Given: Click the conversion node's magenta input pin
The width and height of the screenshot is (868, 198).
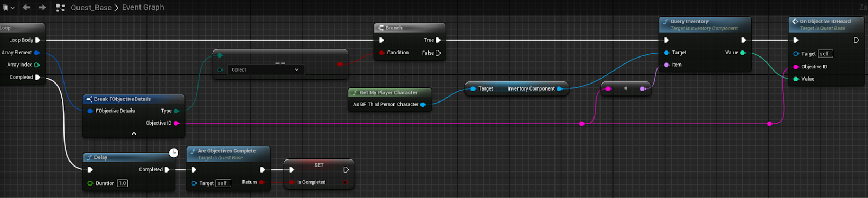Looking at the screenshot, I should (608, 88).
